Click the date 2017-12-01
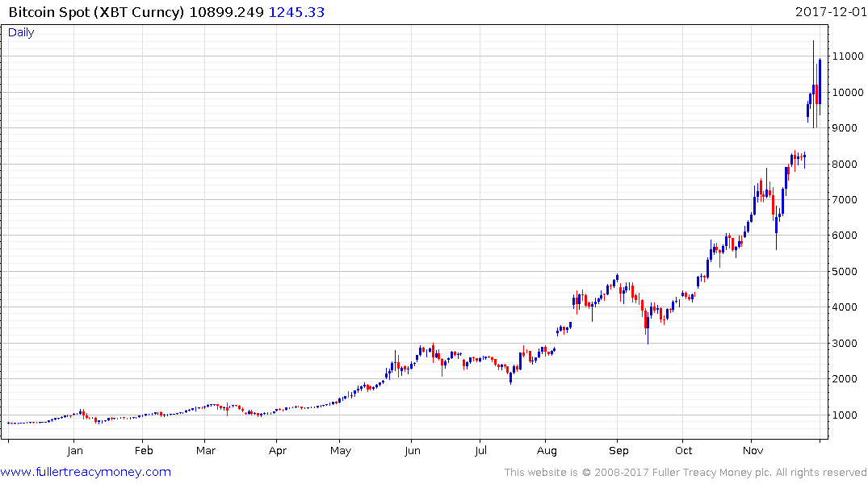868x484 pixels. click(831, 12)
